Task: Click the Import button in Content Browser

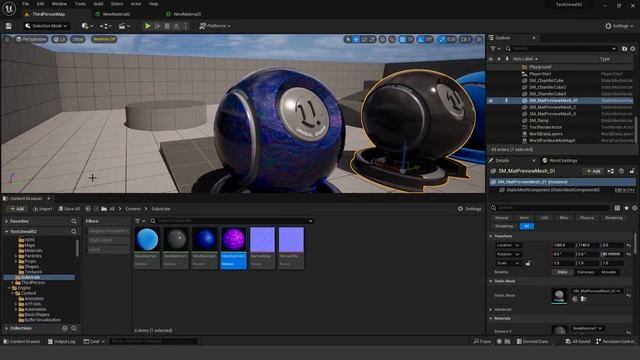Action: point(42,209)
